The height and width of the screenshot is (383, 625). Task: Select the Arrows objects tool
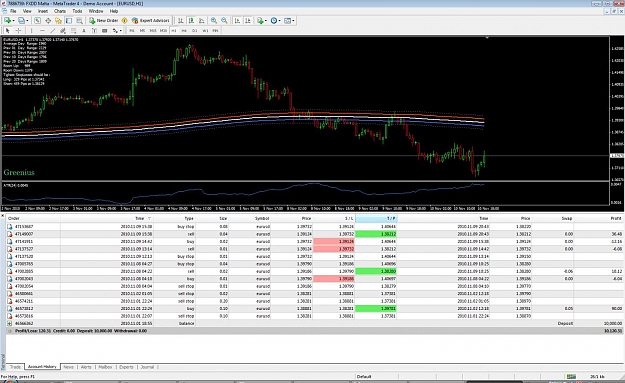point(115,31)
